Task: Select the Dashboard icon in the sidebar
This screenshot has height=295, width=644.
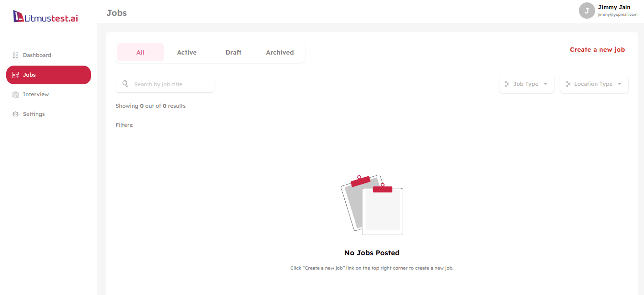Action: 15,55
